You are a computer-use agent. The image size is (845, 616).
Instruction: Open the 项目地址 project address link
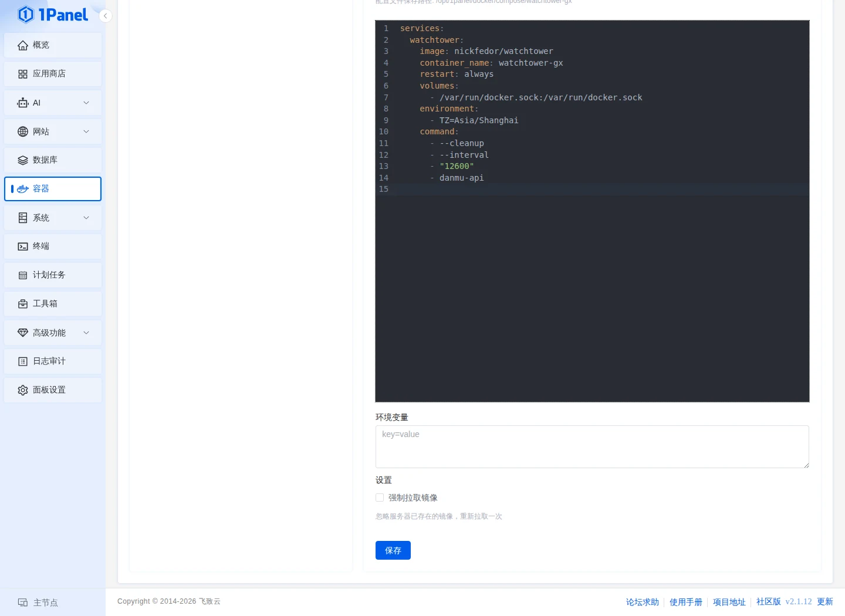click(729, 602)
